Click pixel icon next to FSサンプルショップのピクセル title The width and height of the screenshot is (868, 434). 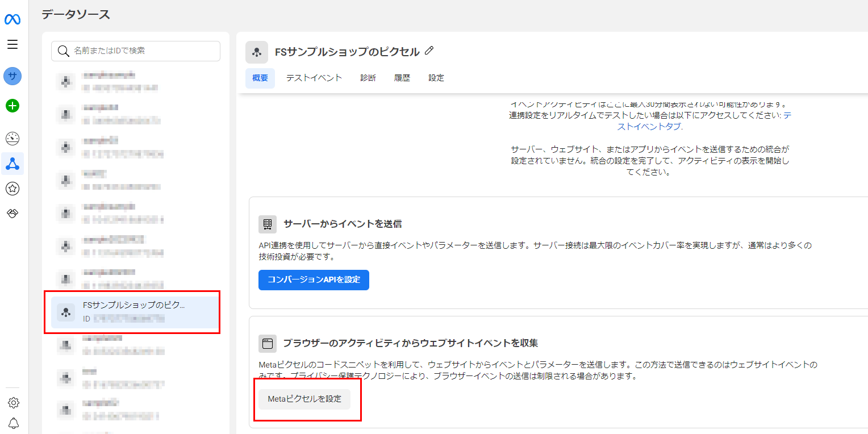pos(257,52)
